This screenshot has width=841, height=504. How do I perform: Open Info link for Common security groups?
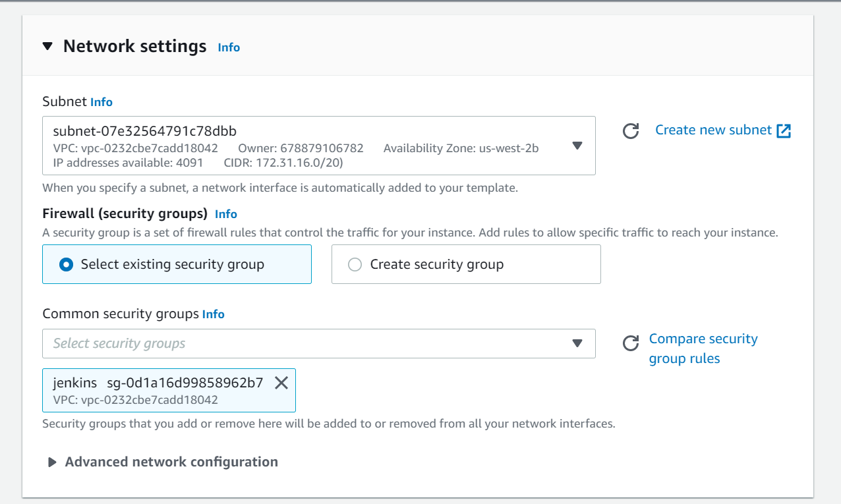pos(214,314)
